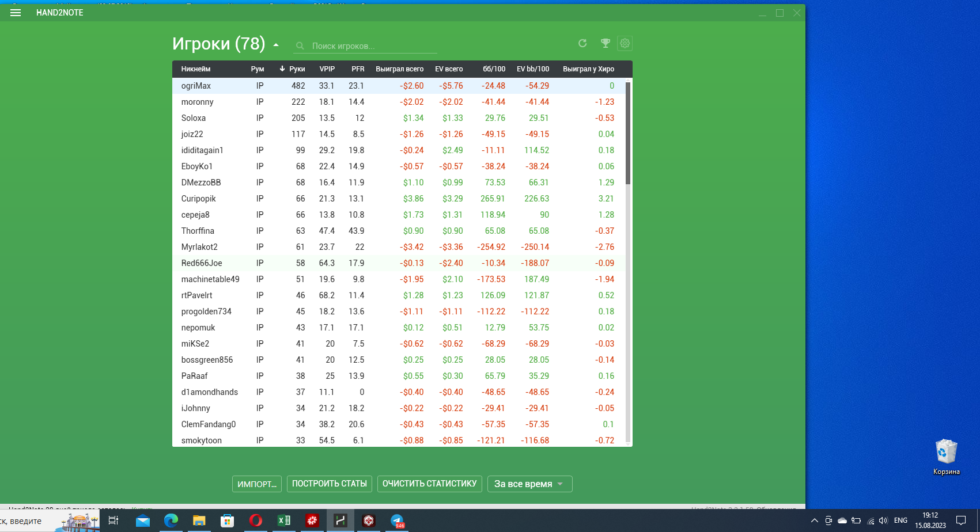Select player d1amondhands row
This screenshot has width=980, height=532.
pyautogui.click(x=399, y=392)
